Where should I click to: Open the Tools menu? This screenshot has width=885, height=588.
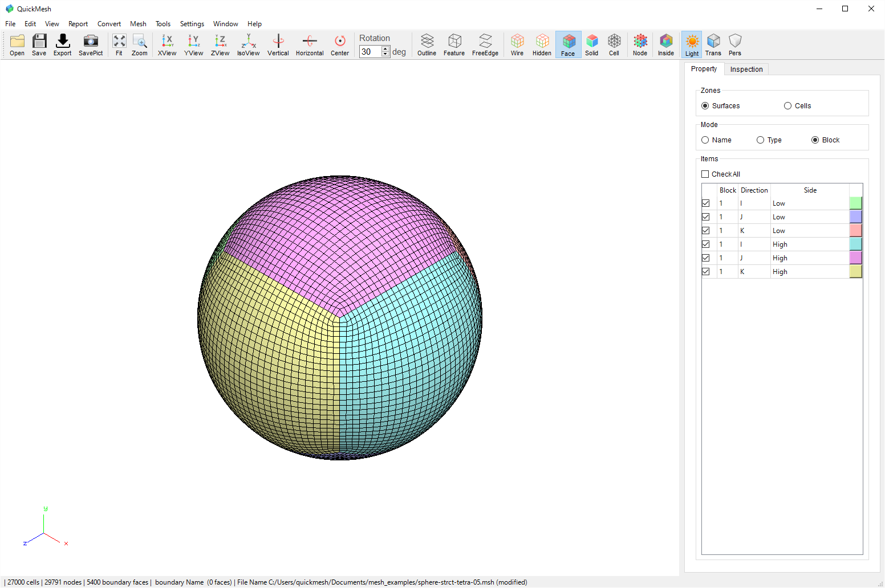click(163, 24)
